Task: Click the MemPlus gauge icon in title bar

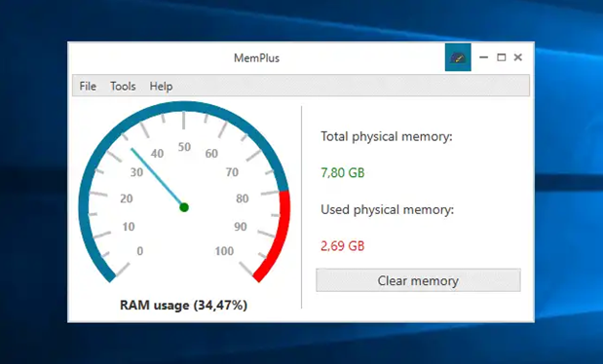Action: click(x=458, y=57)
